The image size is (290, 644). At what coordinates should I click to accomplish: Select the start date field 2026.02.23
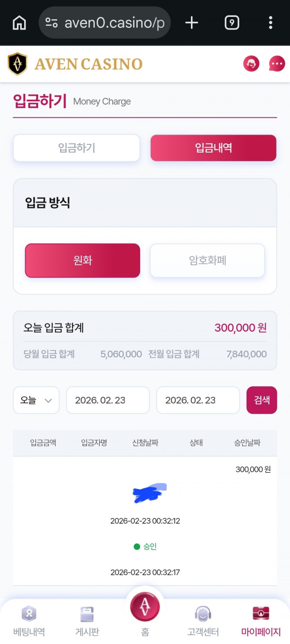107,400
